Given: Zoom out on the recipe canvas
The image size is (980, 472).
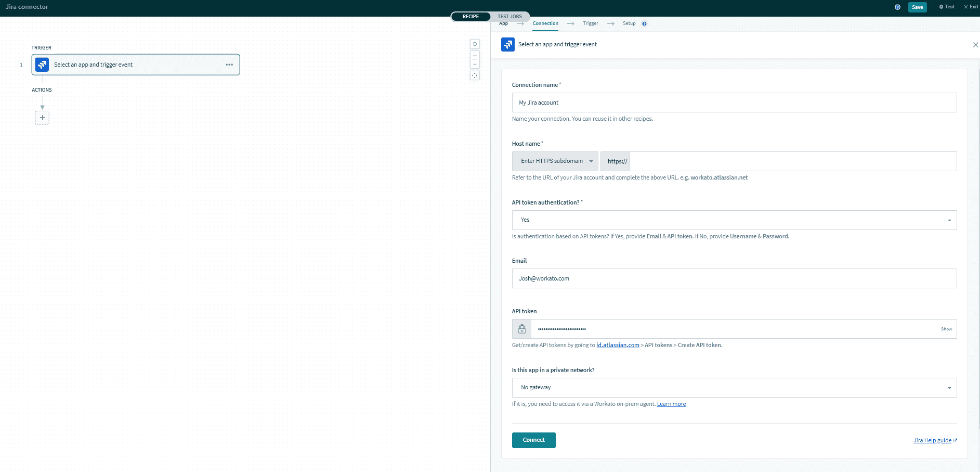Looking at the screenshot, I should point(475,64).
